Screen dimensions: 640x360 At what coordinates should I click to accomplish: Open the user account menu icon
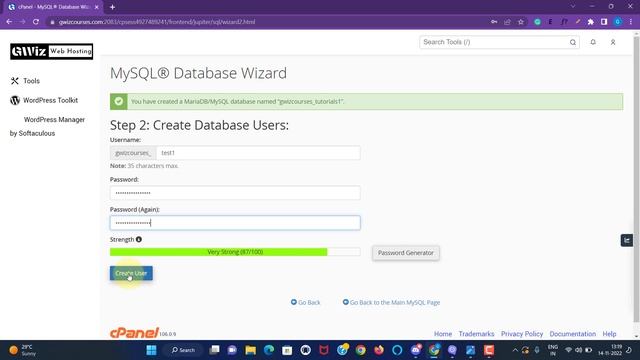[x=613, y=42]
